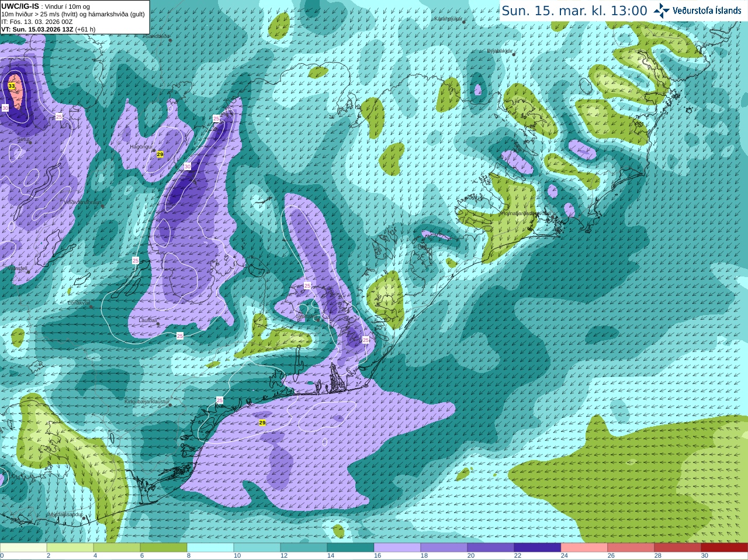Click the 14–16 m/s dark teal legend swatch

coord(351,548)
